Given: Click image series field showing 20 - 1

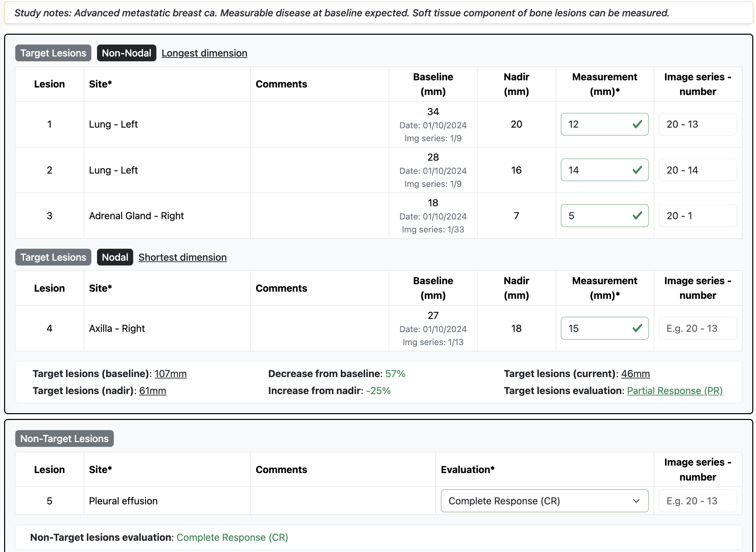Looking at the screenshot, I should pyautogui.click(x=697, y=215).
